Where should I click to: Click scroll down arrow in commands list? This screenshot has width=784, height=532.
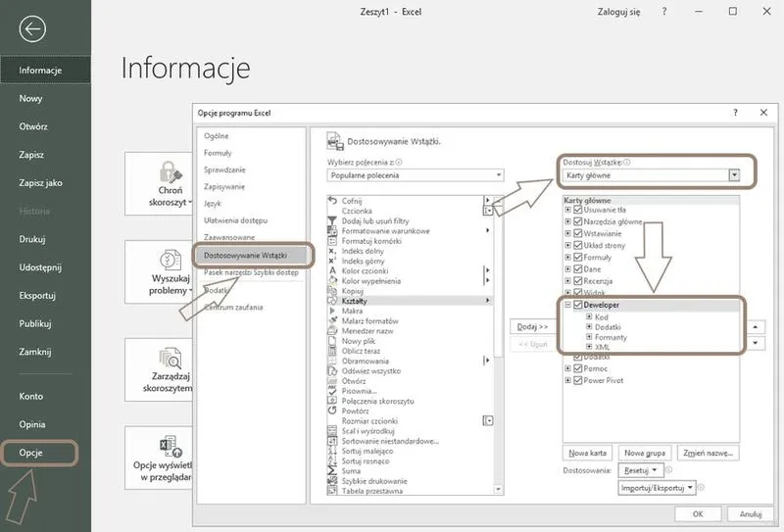[x=498, y=490]
